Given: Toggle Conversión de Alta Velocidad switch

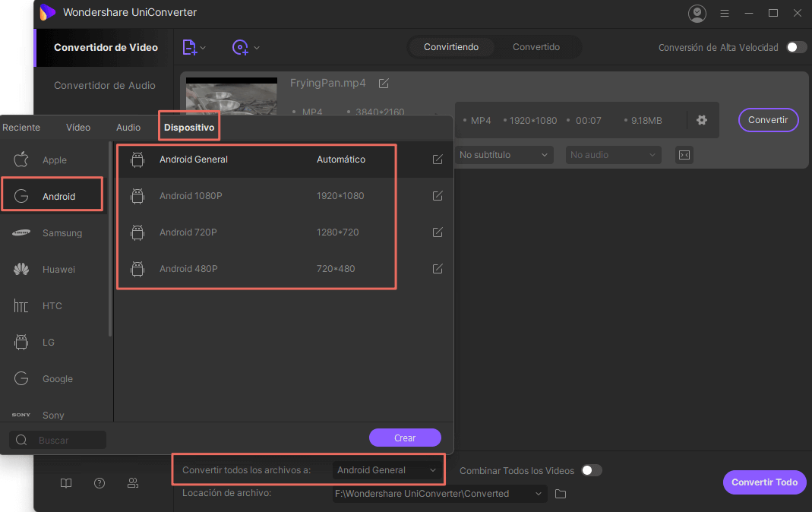Looking at the screenshot, I should point(796,47).
